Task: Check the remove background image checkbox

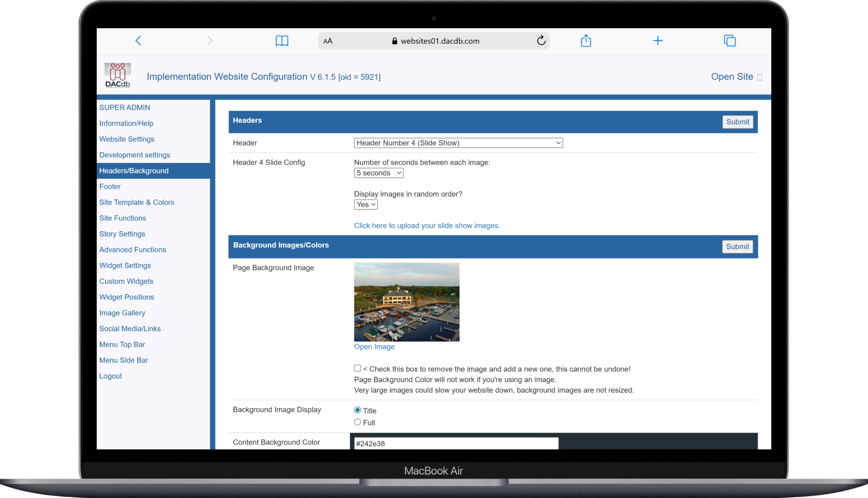Action: click(357, 368)
